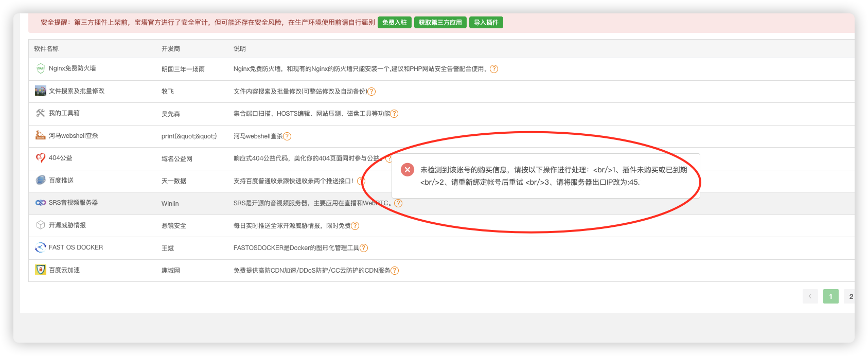Select the Nginx免费防火墙 plugin name
868x356 pixels.
tap(73, 68)
